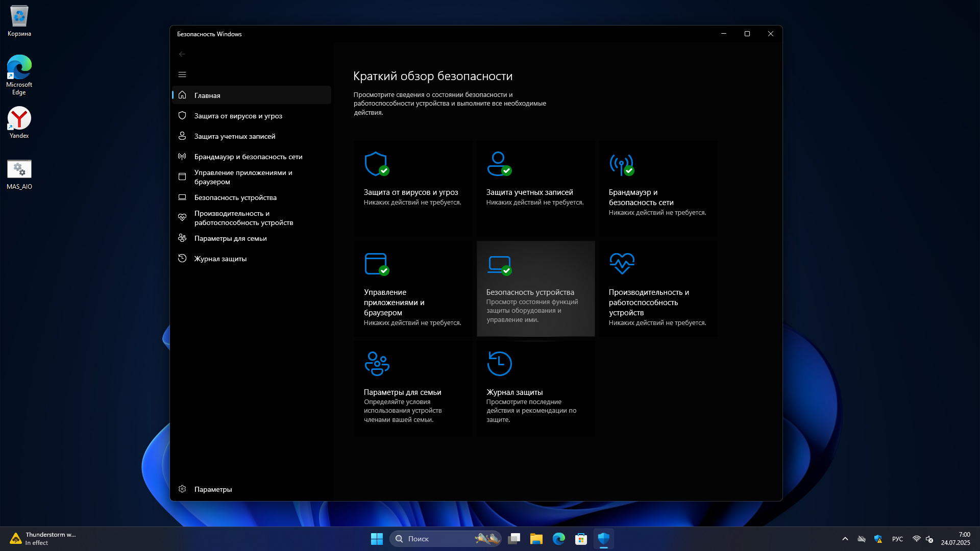Select 'Брандмауэр и безопасность сети' in sidebar
Screen dimensions: 980x551
tap(248, 157)
